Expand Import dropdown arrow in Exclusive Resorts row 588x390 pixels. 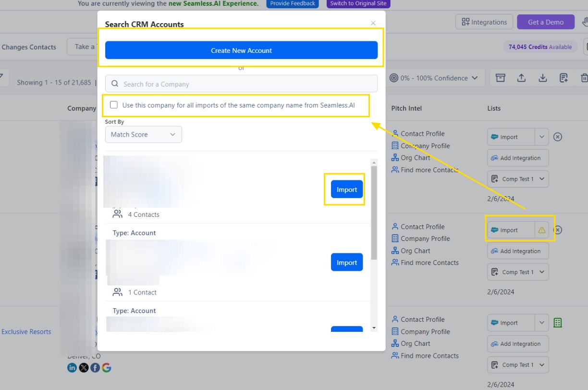[542, 323]
